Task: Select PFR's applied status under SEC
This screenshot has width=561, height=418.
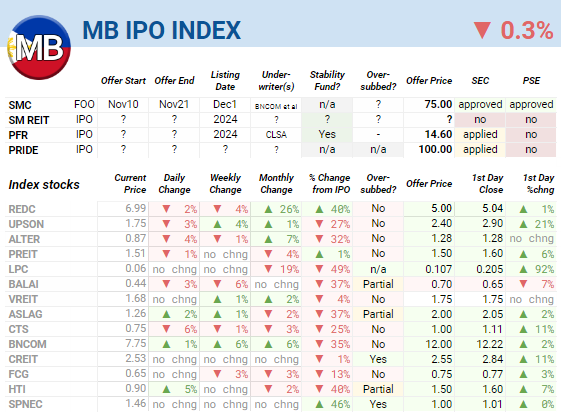Action: point(480,134)
